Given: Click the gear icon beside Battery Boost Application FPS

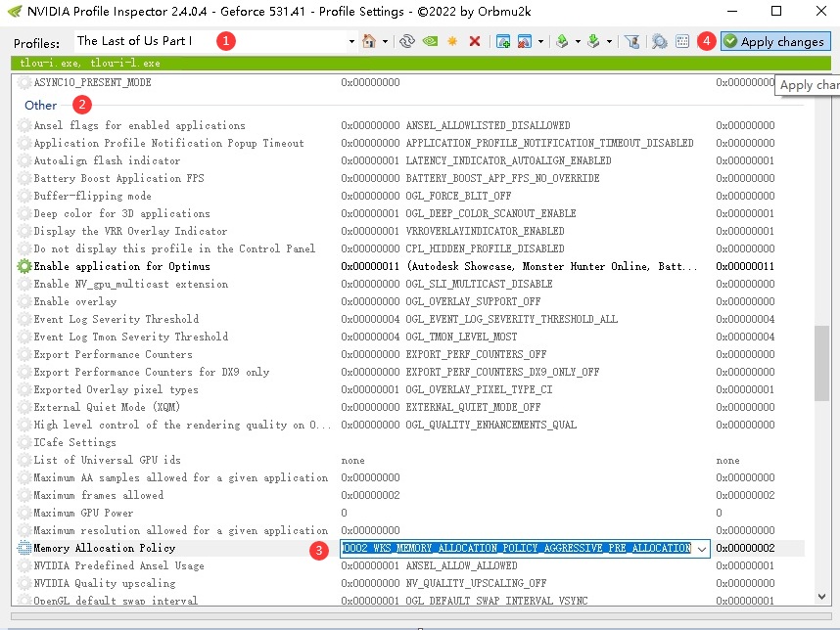Looking at the screenshot, I should pyautogui.click(x=24, y=178).
